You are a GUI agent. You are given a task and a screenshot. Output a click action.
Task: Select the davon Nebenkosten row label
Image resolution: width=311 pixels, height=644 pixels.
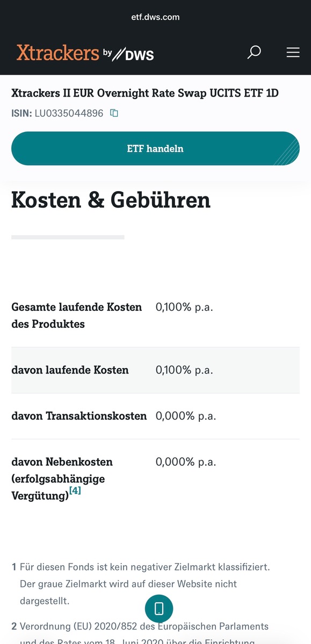click(x=62, y=479)
